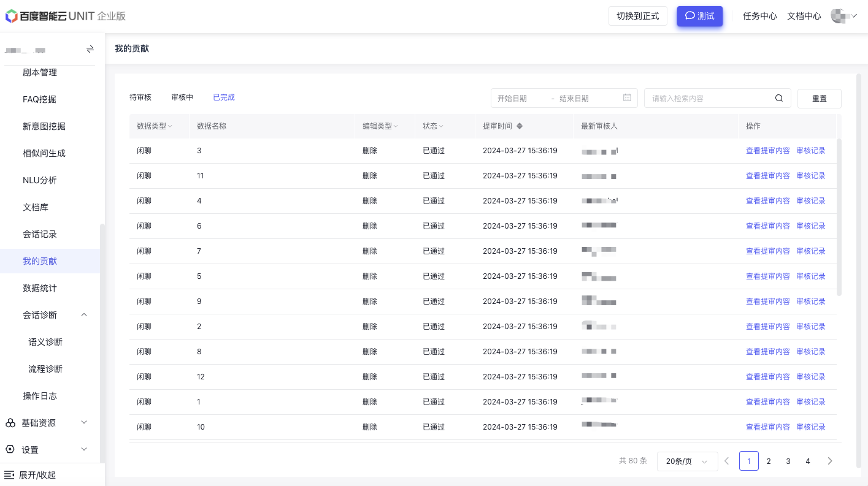The width and height of the screenshot is (868, 486).
Task: Open NLU分析 in the sidebar
Action: tap(40, 180)
